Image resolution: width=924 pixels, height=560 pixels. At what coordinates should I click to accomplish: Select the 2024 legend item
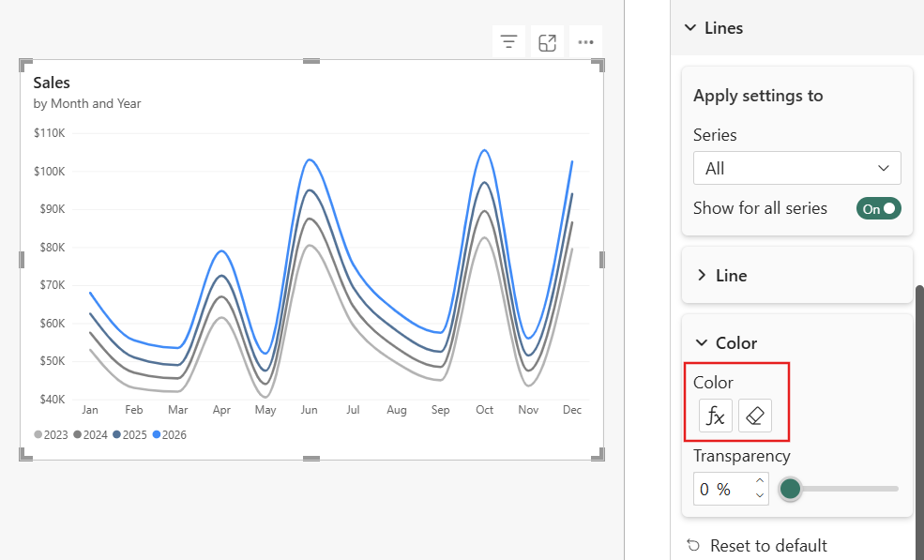coord(90,435)
